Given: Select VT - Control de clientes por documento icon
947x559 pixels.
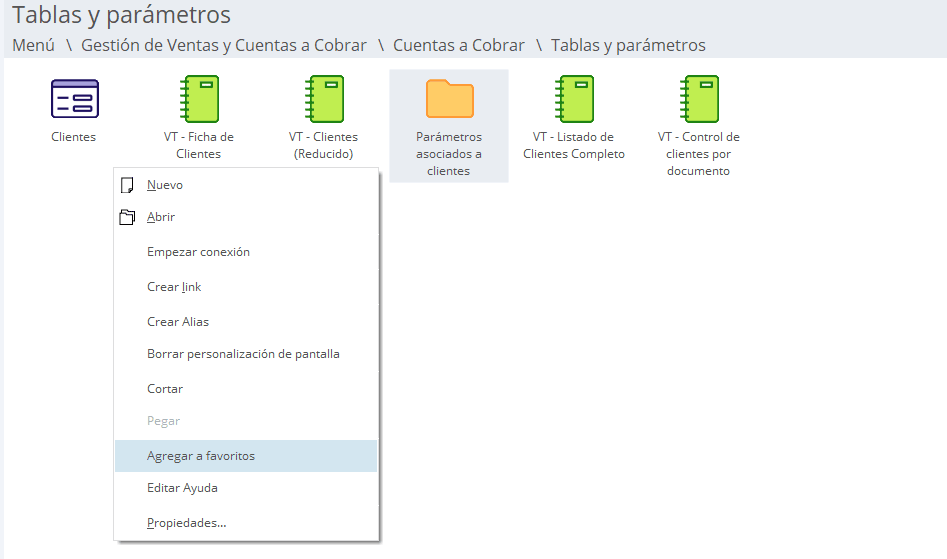Looking at the screenshot, I should point(699,99).
